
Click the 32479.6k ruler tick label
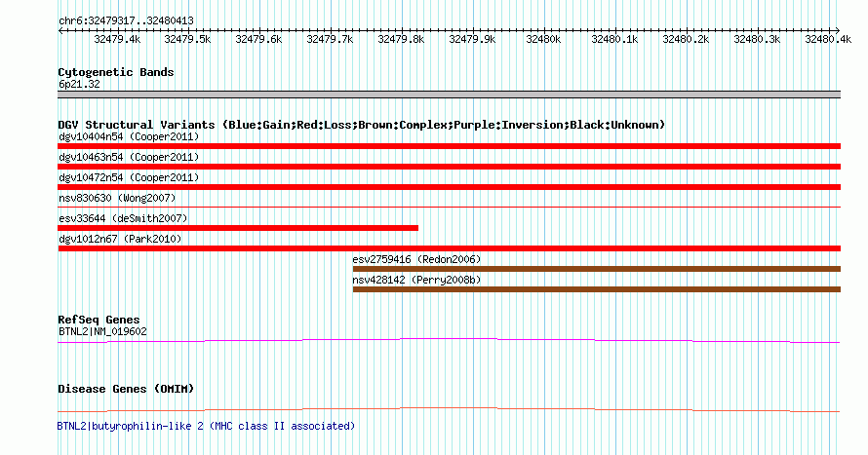pos(258,39)
